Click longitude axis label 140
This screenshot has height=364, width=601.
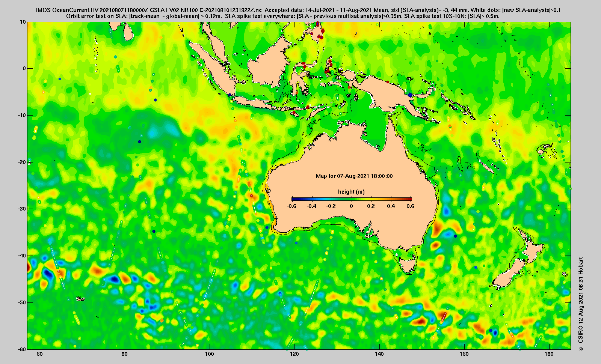[x=379, y=354]
